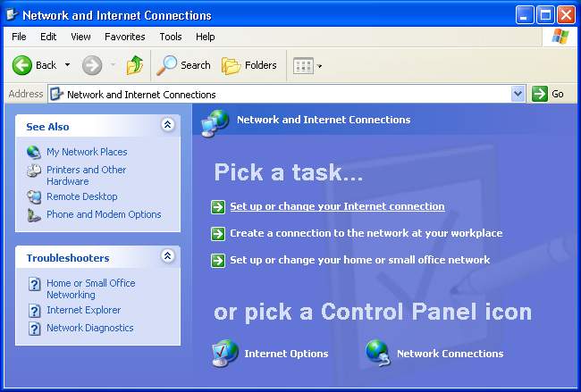The height and width of the screenshot is (392, 581).
Task: Open Network Connections label link
Action: pos(450,354)
